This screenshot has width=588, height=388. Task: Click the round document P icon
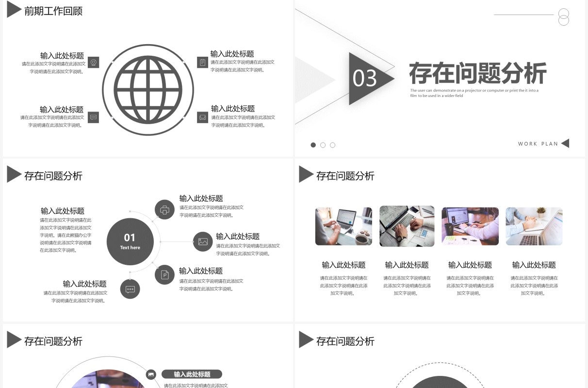[164, 275]
